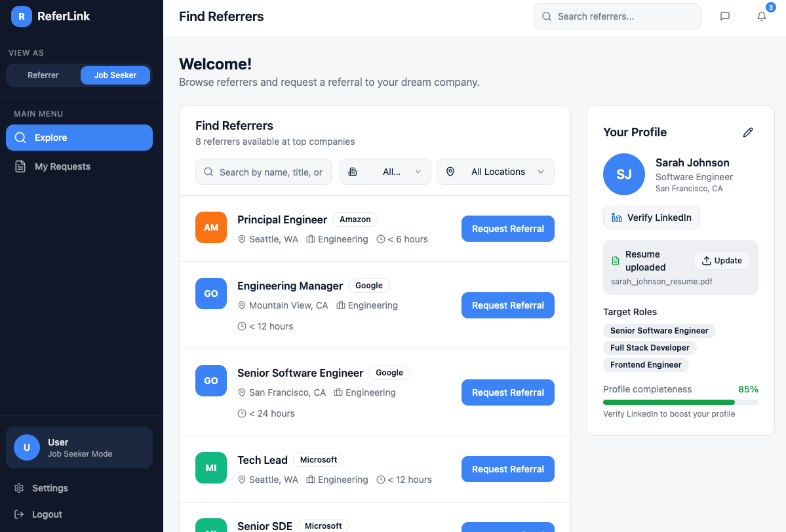Open My Requests from the sidebar
The height and width of the screenshot is (532, 786).
(x=79, y=166)
